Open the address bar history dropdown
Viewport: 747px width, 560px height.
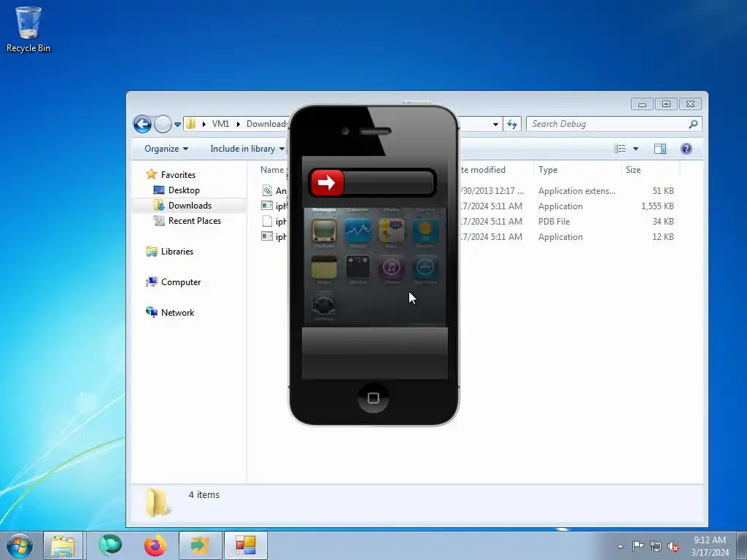[x=495, y=124]
